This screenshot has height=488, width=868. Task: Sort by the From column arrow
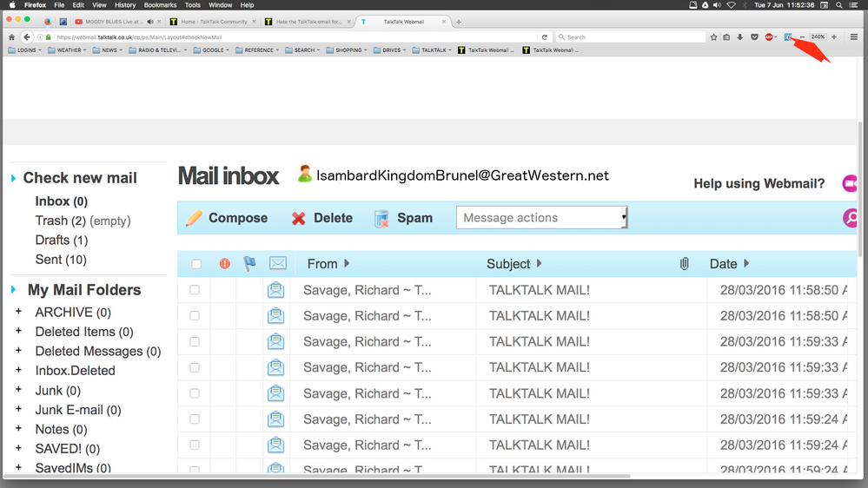[x=347, y=263]
